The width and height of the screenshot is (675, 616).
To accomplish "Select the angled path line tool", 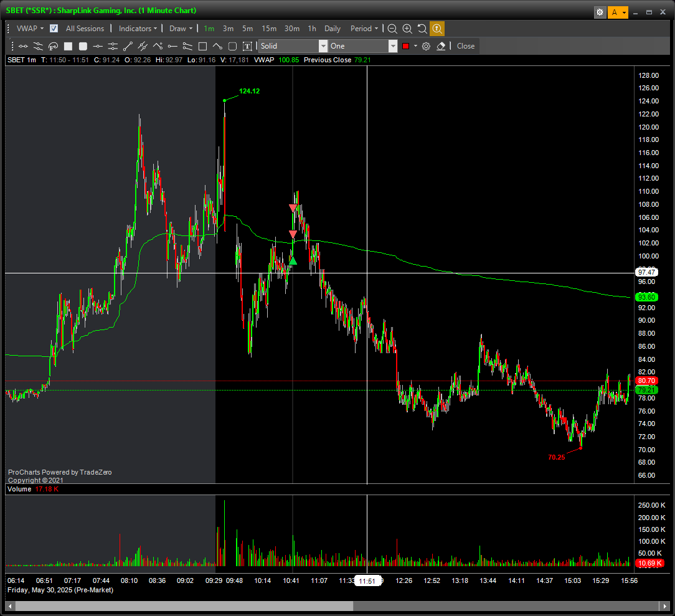I will (217, 46).
